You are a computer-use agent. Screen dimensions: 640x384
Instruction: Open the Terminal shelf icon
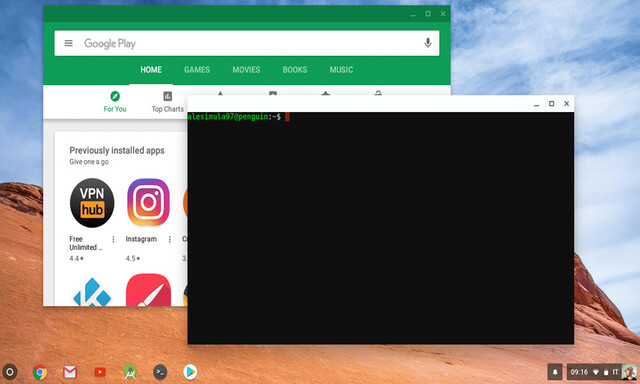point(160,372)
